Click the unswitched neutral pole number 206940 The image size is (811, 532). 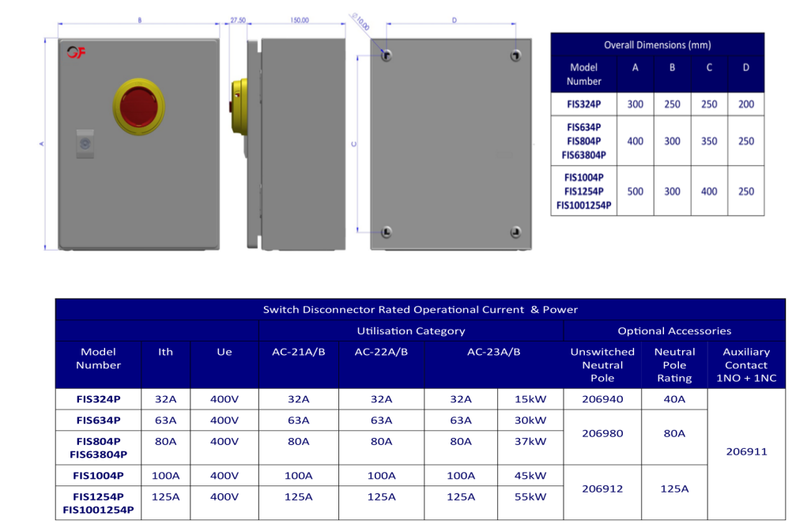pyautogui.click(x=602, y=399)
